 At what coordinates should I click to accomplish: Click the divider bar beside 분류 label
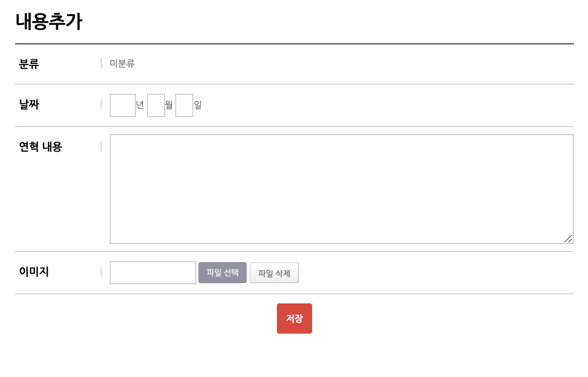[101, 64]
